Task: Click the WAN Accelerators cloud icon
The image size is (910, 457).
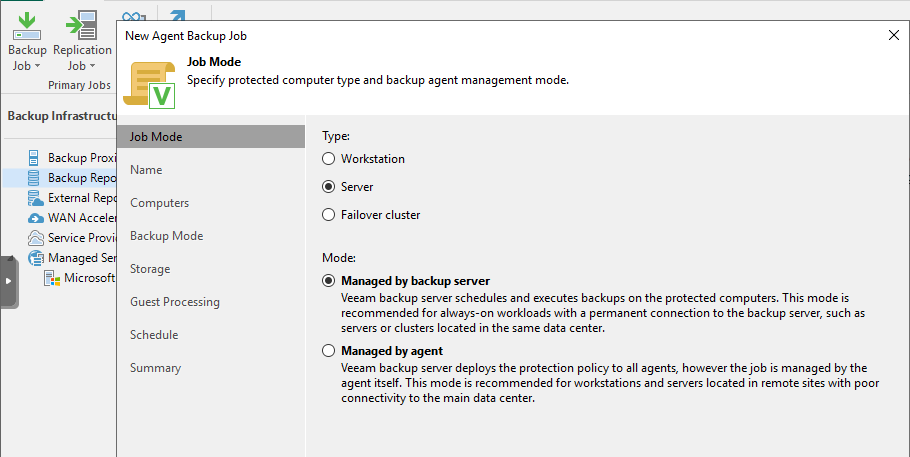Action: [35, 218]
